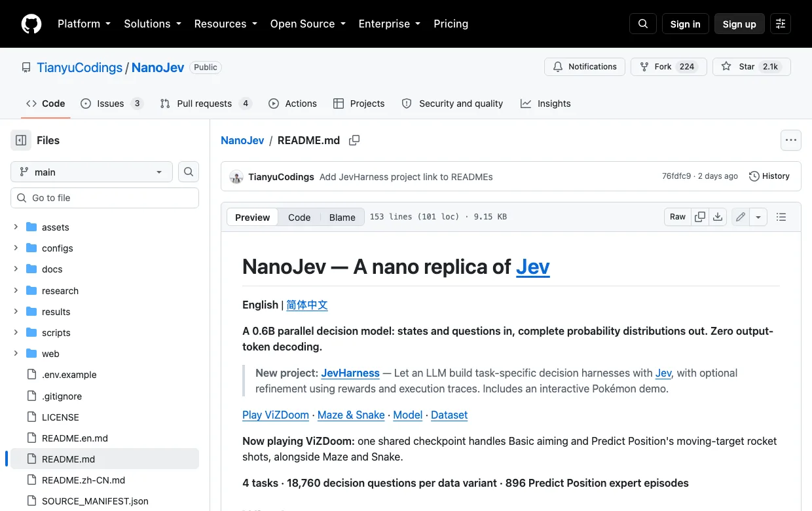Image resolution: width=812 pixels, height=511 pixels.
Task: Open Security and quality tab
Action: click(452, 104)
